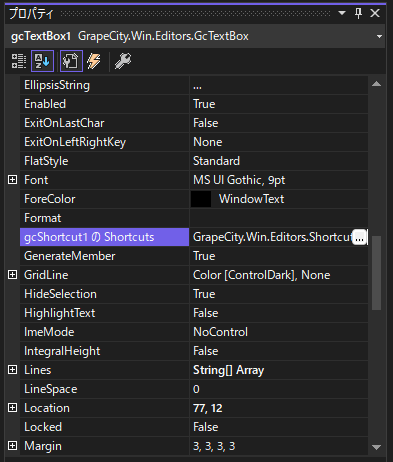Click the empty Format value field
The height and width of the screenshot is (462, 393).
point(279,218)
